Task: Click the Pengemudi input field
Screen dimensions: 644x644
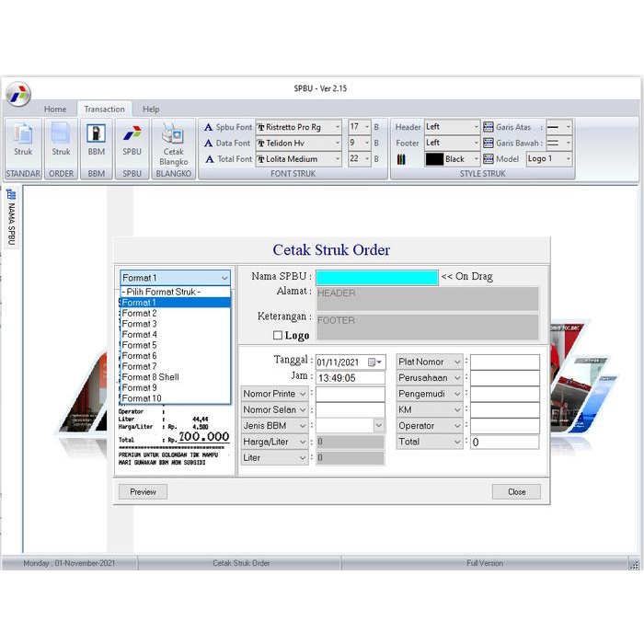Action: (505, 394)
